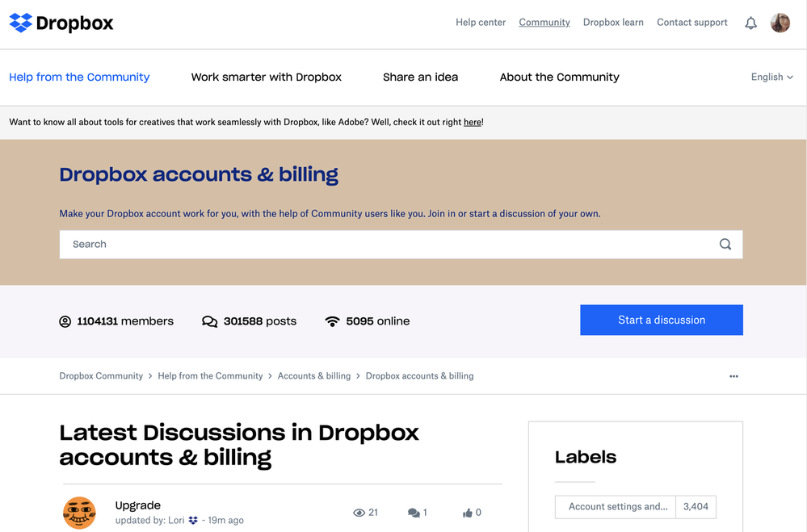Click the Start a discussion button
The image size is (807, 532).
point(662,320)
